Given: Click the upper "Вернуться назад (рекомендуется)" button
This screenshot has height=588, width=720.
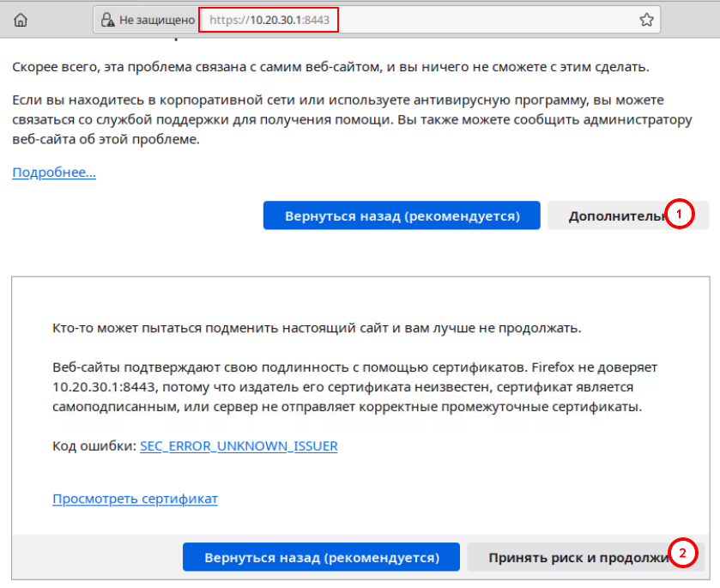Looking at the screenshot, I should [402, 215].
